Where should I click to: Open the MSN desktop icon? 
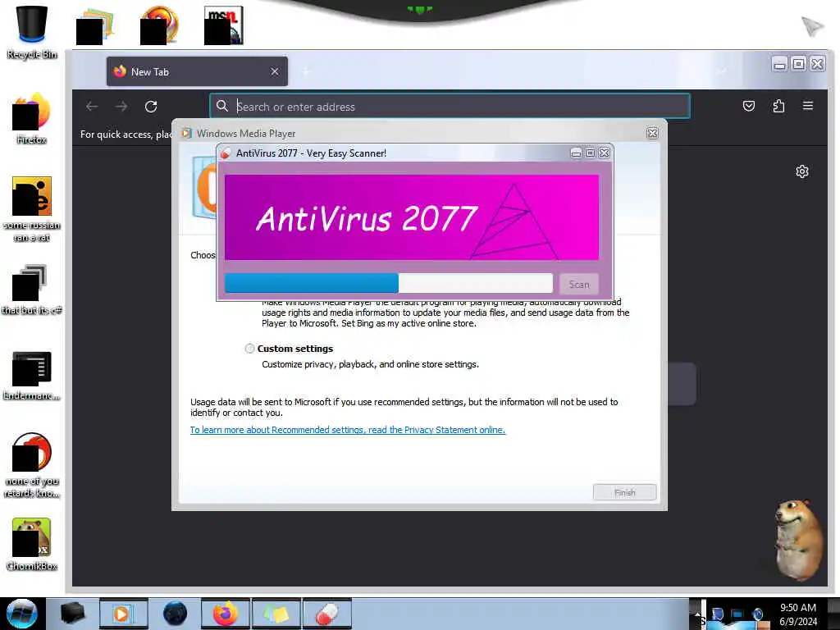[x=224, y=25]
